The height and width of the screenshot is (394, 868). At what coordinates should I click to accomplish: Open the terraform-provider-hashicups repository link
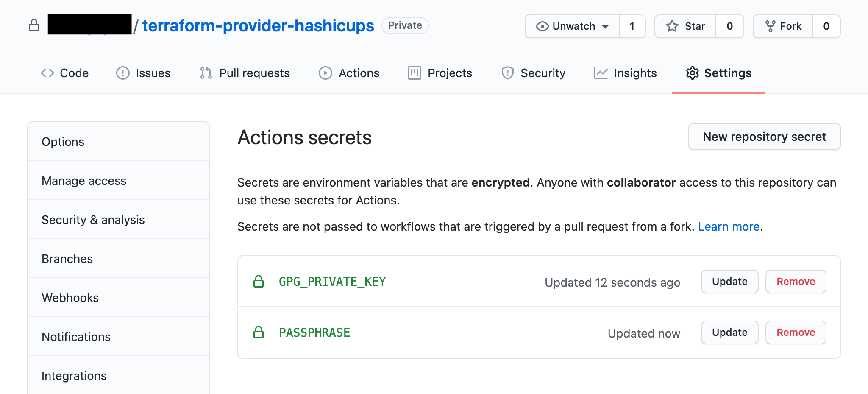coord(258,26)
